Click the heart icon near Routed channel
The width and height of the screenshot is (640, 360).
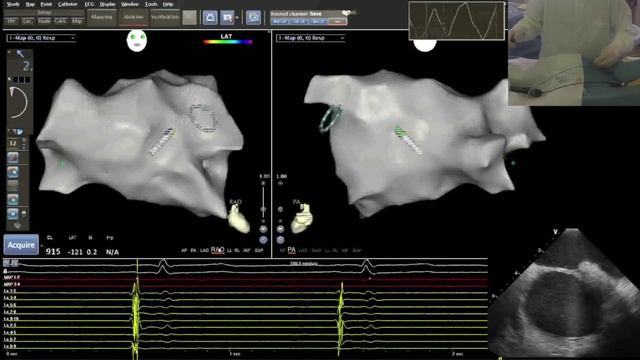346,13
